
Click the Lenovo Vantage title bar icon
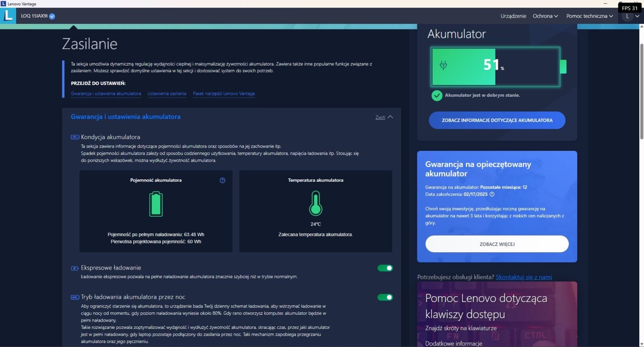click(x=3, y=4)
